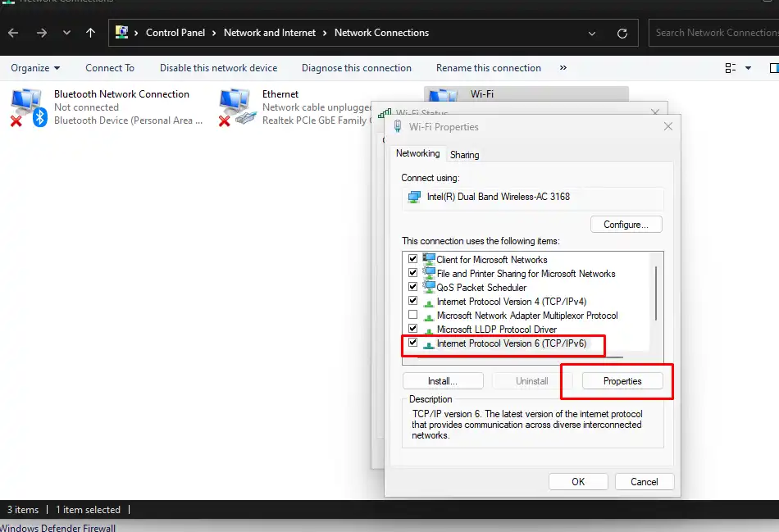Expand the chevron after Network and Internet
This screenshot has width=779, height=532.
coord(325,34)
